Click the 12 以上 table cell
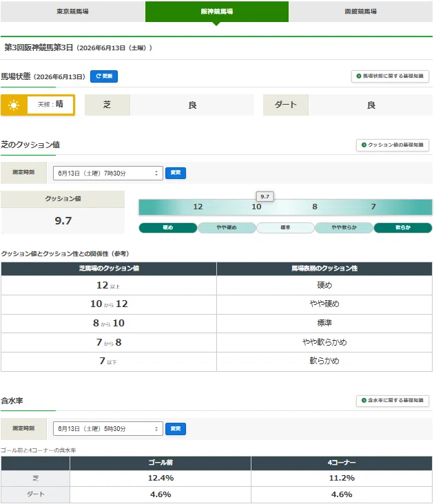The width and height of the screenshot is (434, 504). click(109, 286)
